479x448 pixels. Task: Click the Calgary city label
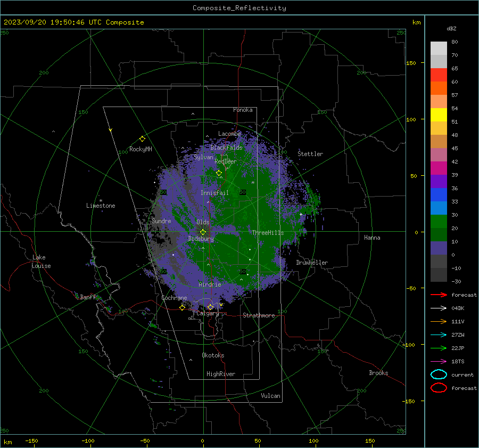coord(208,313)
